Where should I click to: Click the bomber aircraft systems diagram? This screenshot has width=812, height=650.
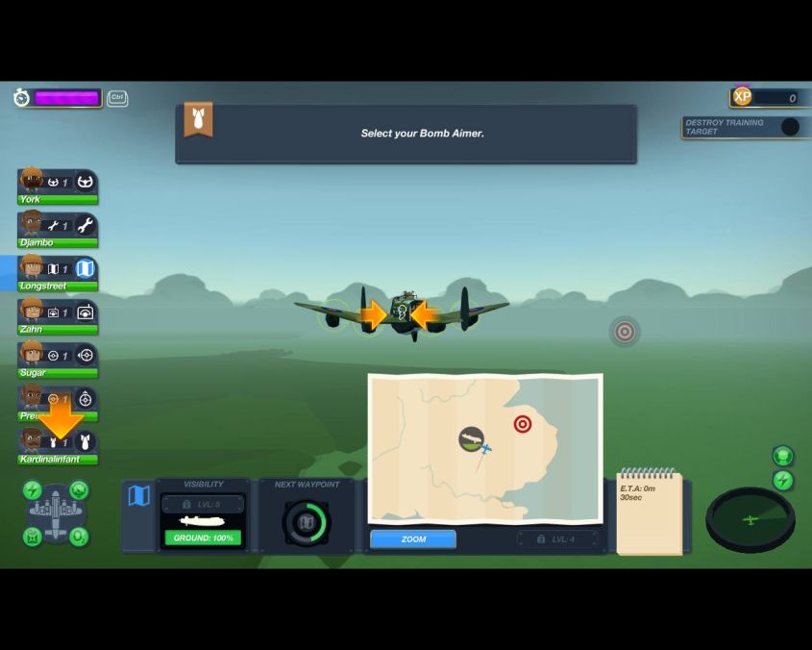coord(56,513)
